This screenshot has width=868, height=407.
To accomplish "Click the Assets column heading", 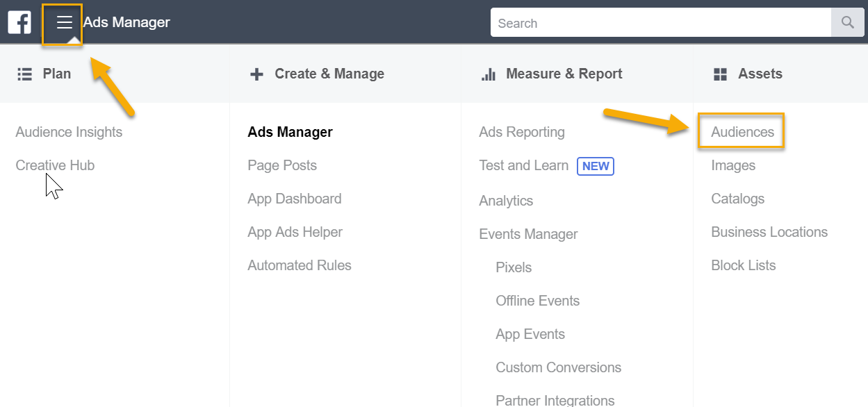I will coord(760,74).
